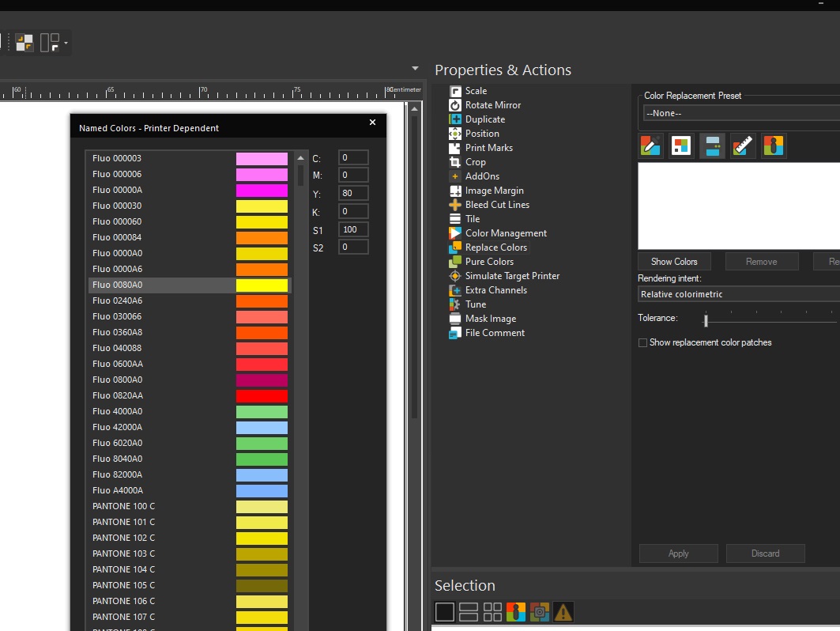Image resolution: width=840 pixels, height=631 pixels.
Task: Select the Fluo 0800A0 row
Action: pyautogui.click(x=190, y=380)
